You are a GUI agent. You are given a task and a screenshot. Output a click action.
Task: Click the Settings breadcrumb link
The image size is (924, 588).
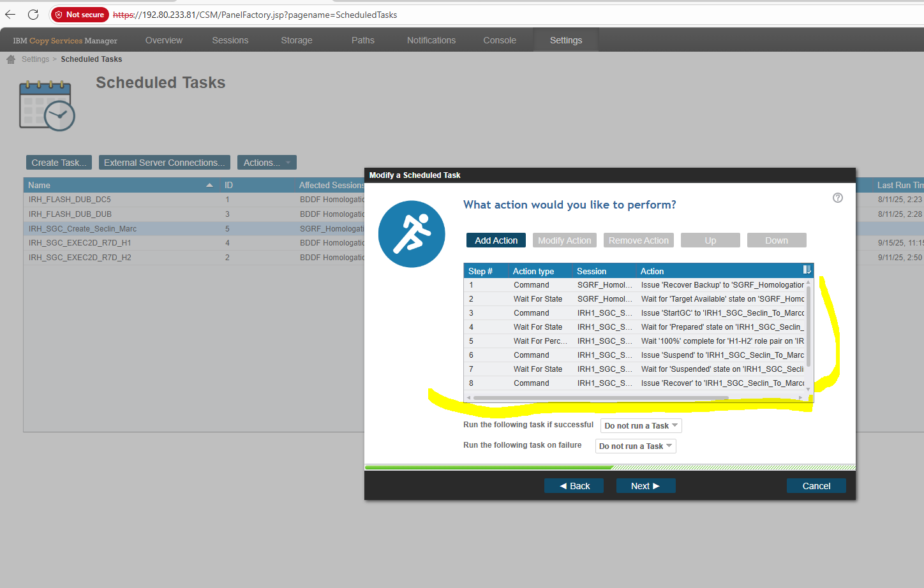coord(35,59)
